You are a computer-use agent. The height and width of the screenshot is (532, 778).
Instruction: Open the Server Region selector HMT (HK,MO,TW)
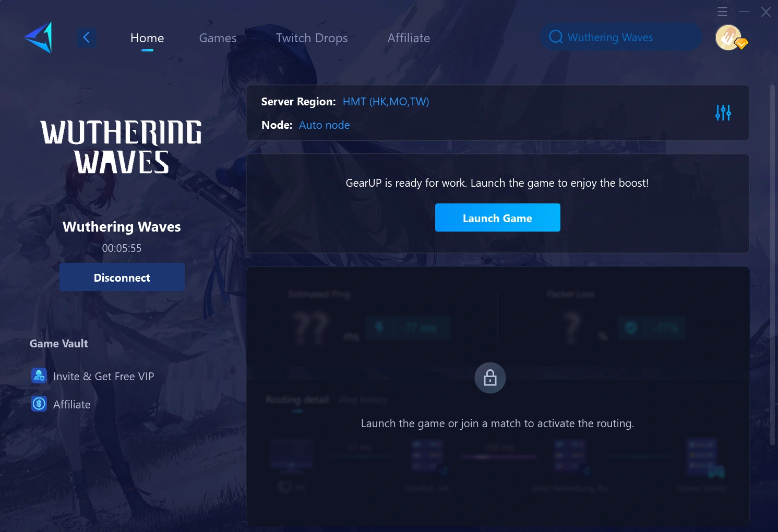point(386,101)
